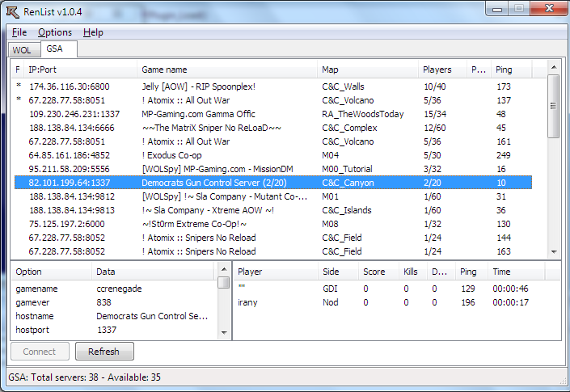Image resolution: width=570 pixels, height=392 pixels.
Task: Sort players by Score column header
Action: point(374,272)
